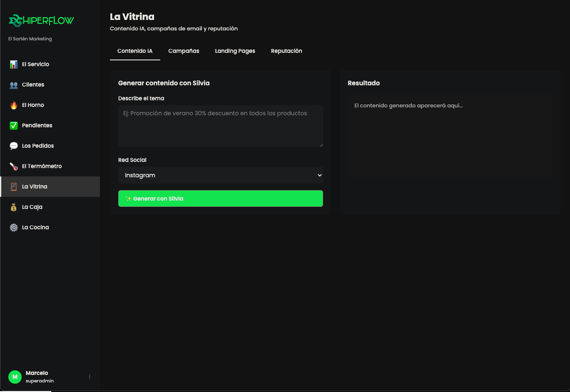
Task: Open the Reputación tab
Action: coord(286,51)
